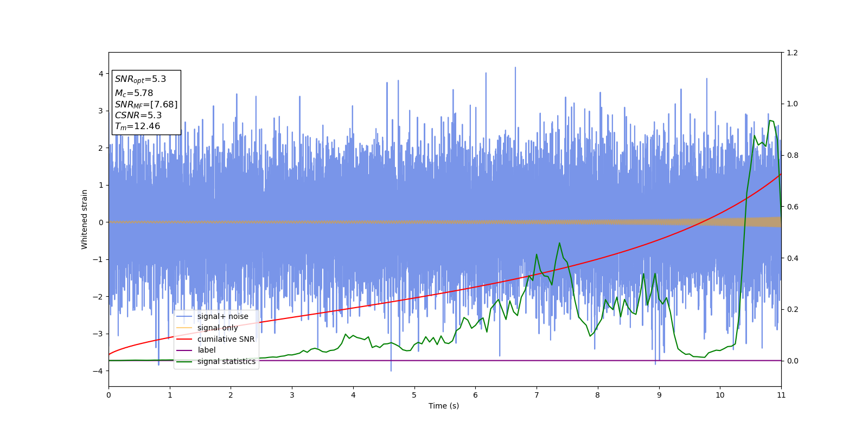Click the Tm=12.46 annotation text
868x434 pixels.
coord(137,126)
